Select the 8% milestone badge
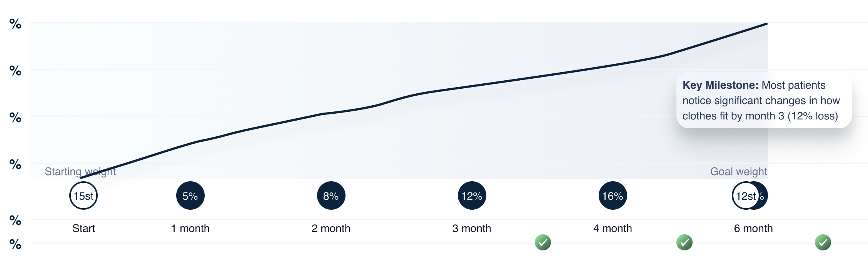The height and width of the screenshot is (265, 868). (x=331, y=195)
